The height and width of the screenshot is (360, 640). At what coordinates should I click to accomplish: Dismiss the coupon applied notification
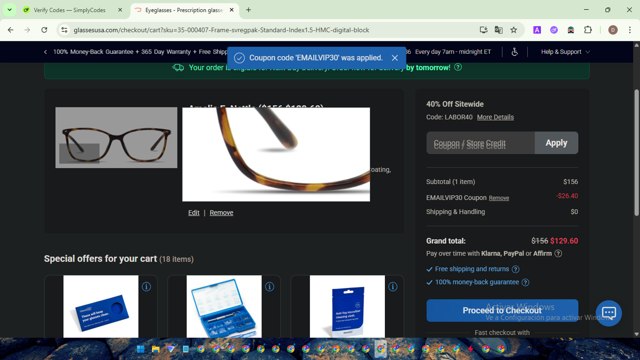pyautogui.click(x=395, y=58)
